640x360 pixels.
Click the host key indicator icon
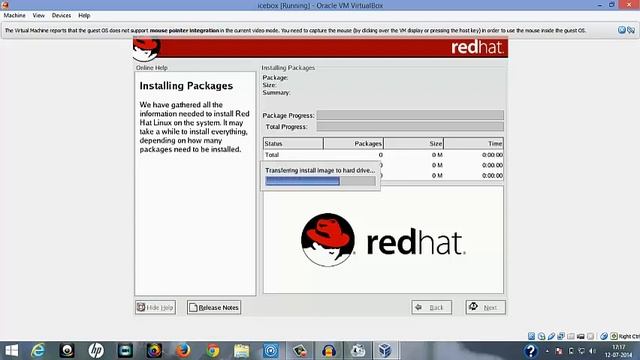(x=614, y=336)
